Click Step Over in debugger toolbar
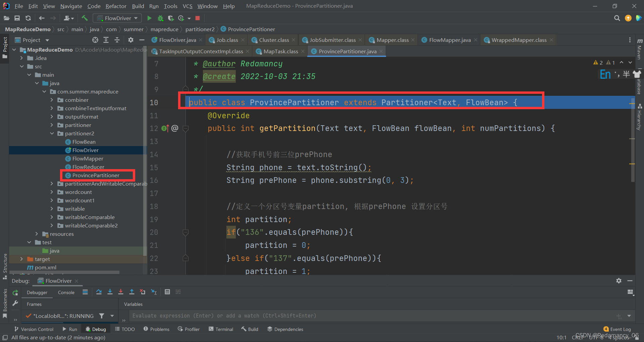The width and height of the screenshot is (644, 342). coord(99,292)
